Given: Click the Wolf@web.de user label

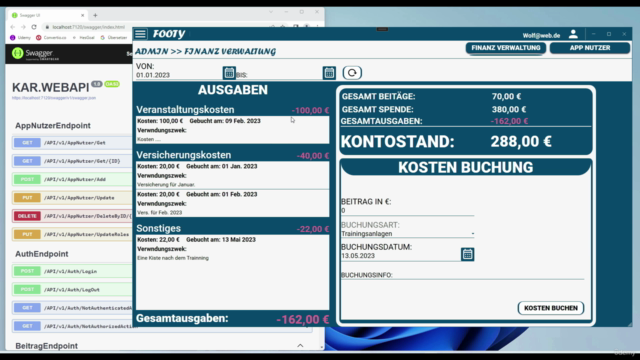Looking at the screenshot, I should [541, 36].
